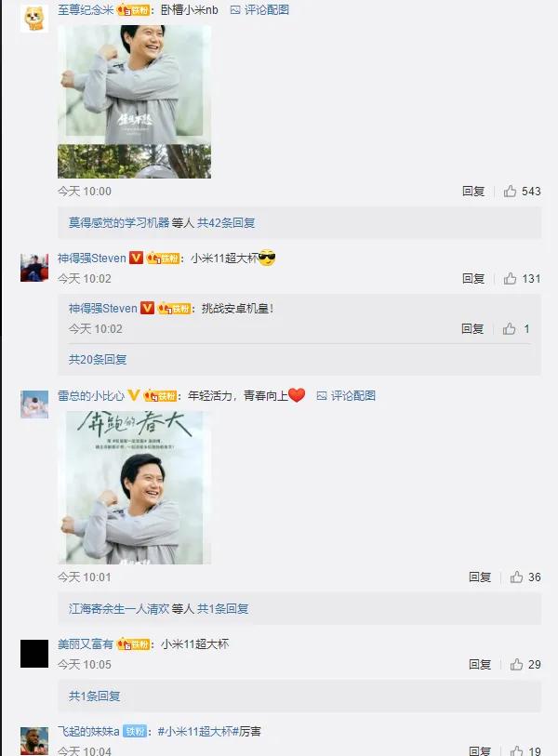This screenshot has width=558, height=756.
Task: Expand 共1条回复 under 雷总的小比心's comment
Action: point(223,609)
